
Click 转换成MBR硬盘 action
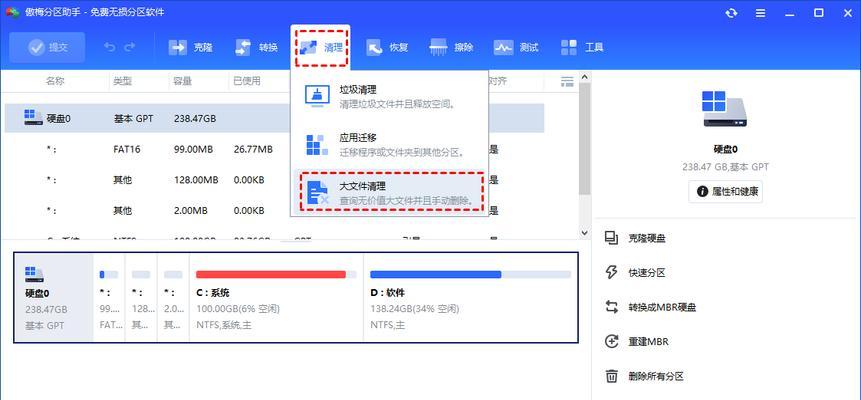pos(662,308)
